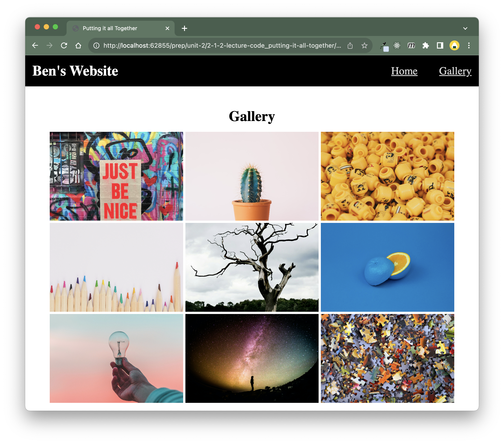Click the Home navigation link
Image resolution: width=504 pixels, height=444 pixels.
coord(404,71)
